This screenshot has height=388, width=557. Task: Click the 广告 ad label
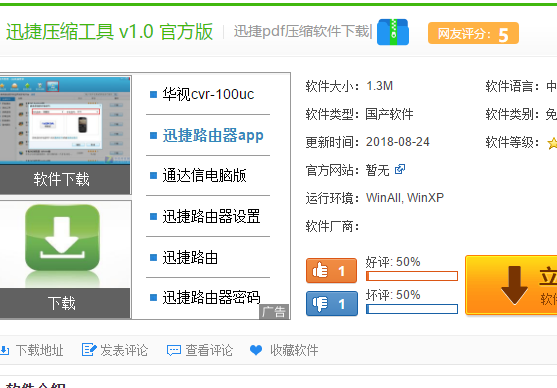pyautogui.click(x=274, y=312)
